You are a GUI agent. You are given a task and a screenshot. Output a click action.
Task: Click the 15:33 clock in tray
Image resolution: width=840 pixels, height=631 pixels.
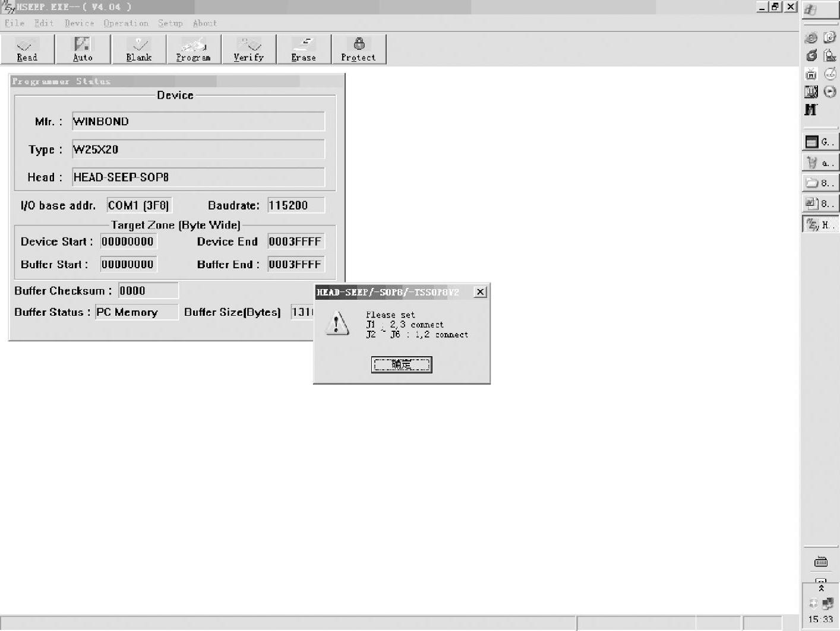coord(820,619)
